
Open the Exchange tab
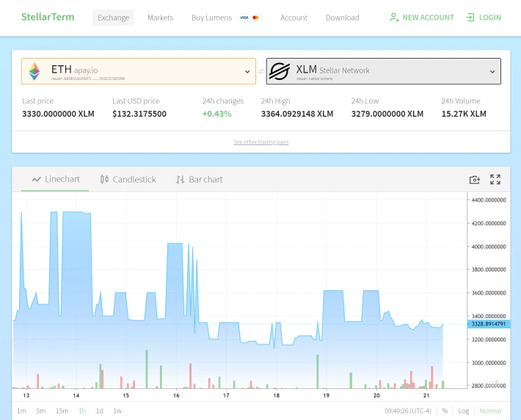(x=113, y=18)
